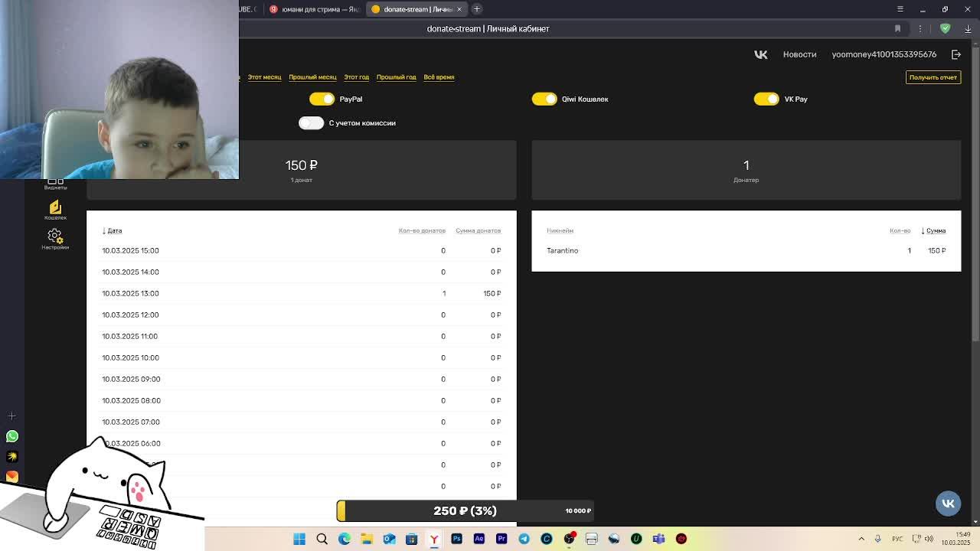This screenshot has width=980, height=551.
Task: Open Yandex Browser taskbar icon
Action: [434, 539]
